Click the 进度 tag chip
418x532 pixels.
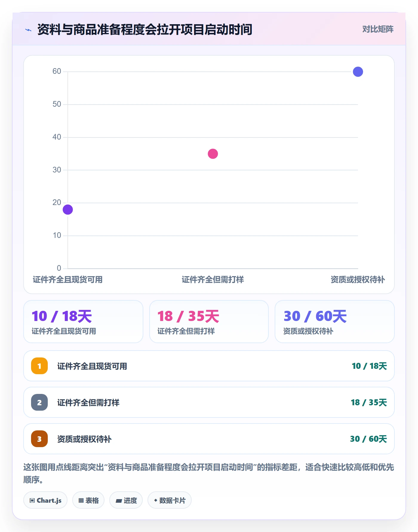click(x=126, y=500)
